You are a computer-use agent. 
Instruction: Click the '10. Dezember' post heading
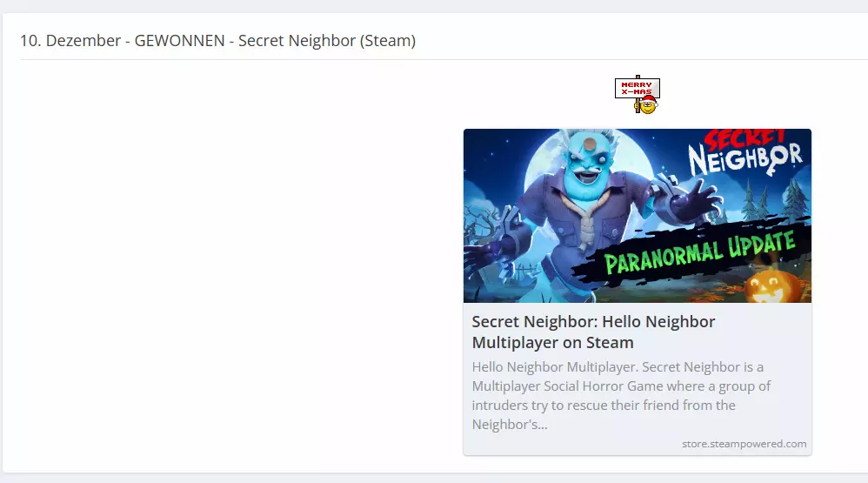coord(70,40)
